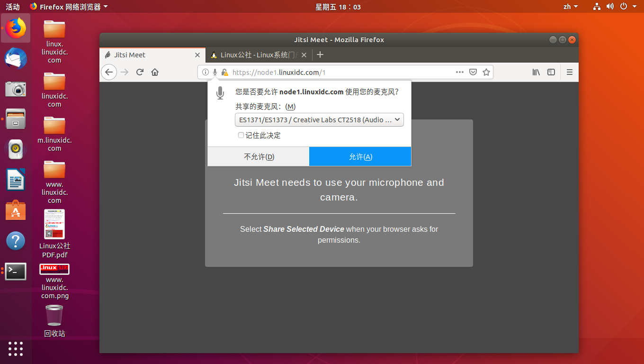Screen dimensions: 644x364
Task: Open the microphone device selection dropdown
Action: [319, 119]
